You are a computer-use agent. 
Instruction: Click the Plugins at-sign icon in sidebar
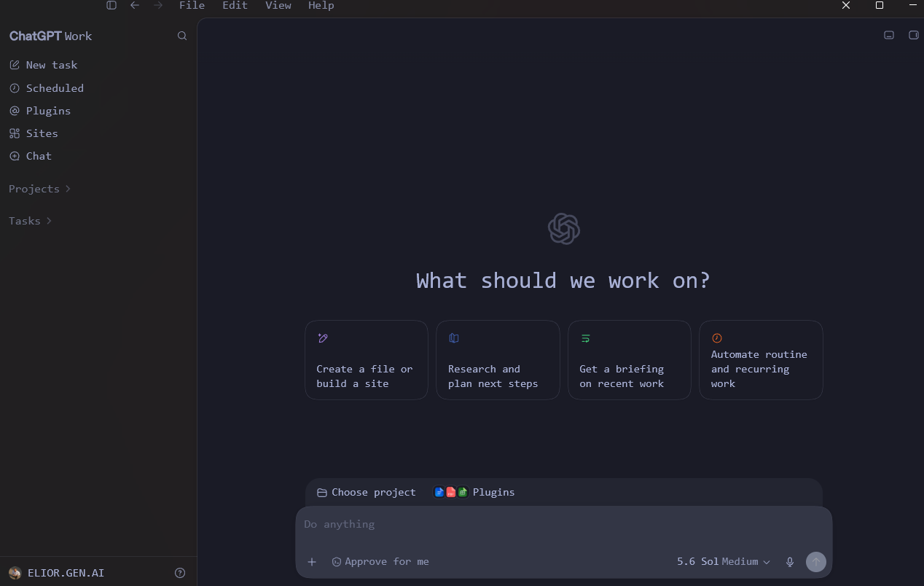[x=15, y=111]
